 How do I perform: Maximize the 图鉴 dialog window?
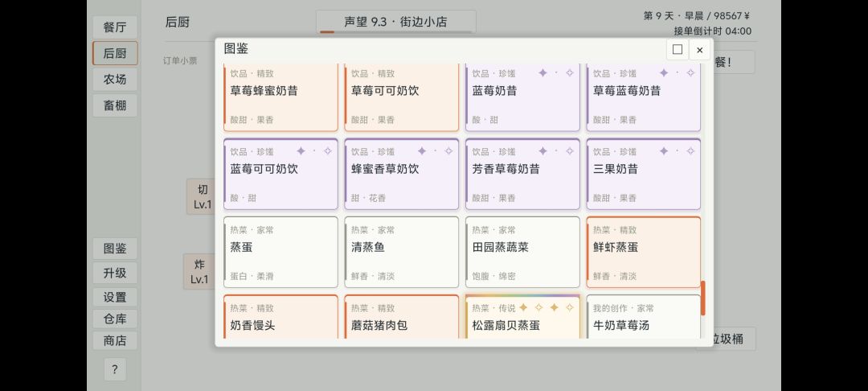pos(677,50)
